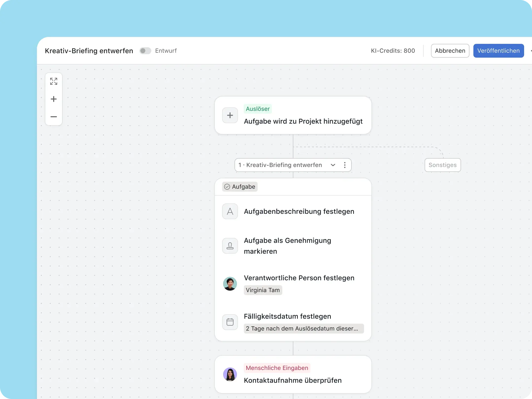
Task: Click the stamp icon for Genehmigung markieren
Action: tap(230, 246)
